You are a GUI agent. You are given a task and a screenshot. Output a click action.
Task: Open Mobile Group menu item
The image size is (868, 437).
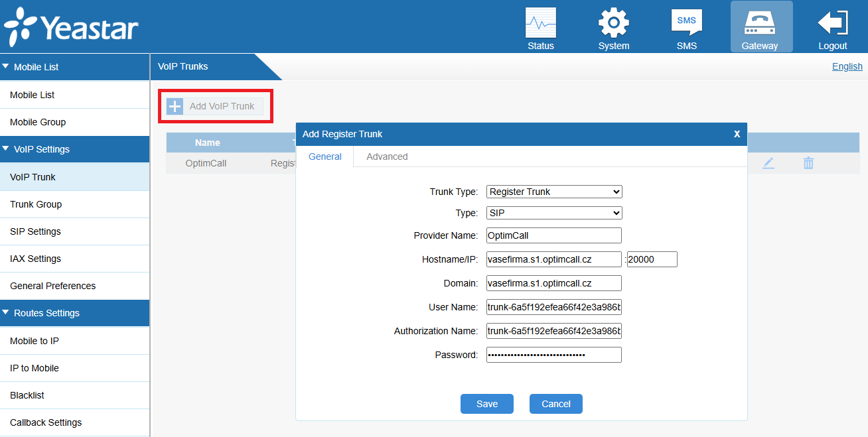[x=74, y=122]
